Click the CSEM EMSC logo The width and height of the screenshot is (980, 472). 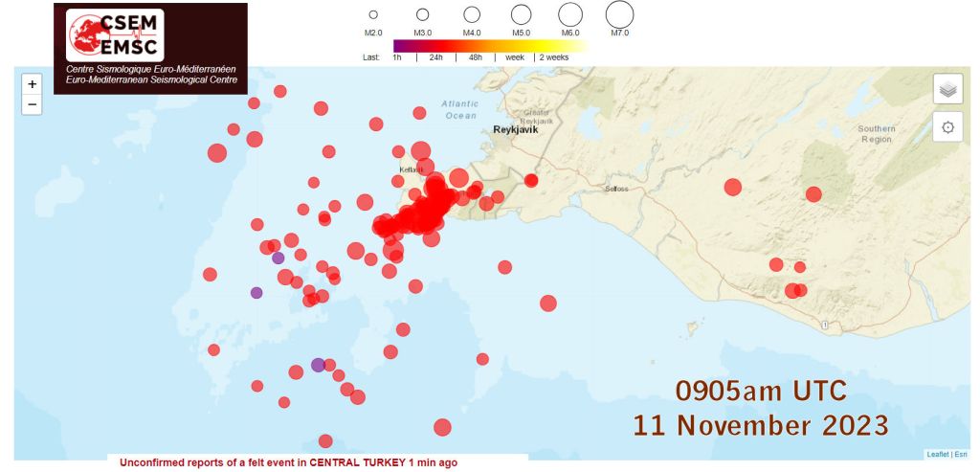[115, 35]
